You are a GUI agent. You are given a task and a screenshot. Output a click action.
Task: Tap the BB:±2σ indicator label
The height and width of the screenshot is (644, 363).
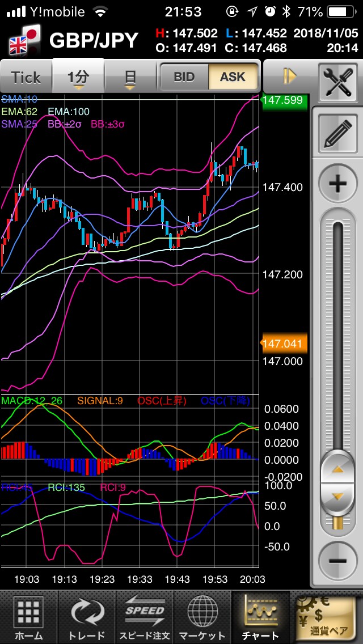click(x=65, y=124)
